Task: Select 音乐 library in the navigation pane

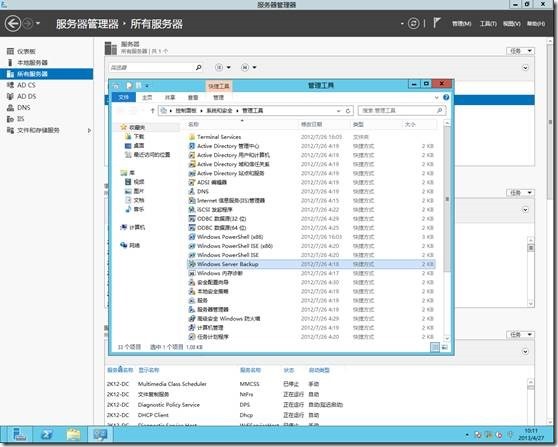Action: (139, 209)
